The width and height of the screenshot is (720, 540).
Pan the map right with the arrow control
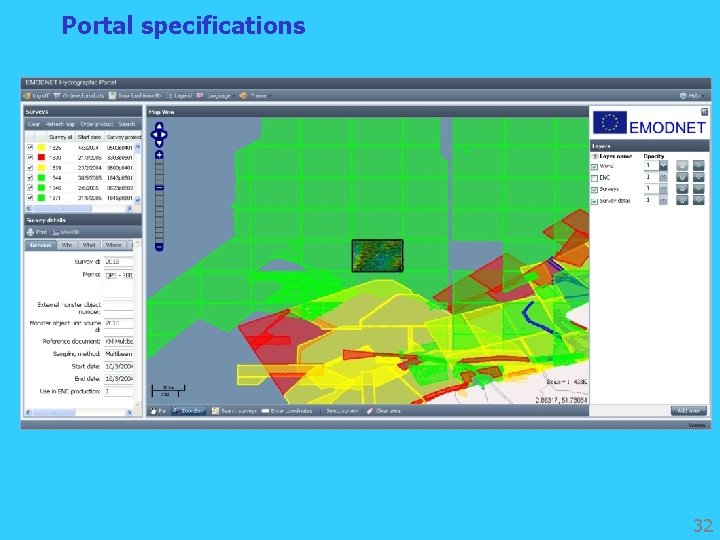(164, 135)
